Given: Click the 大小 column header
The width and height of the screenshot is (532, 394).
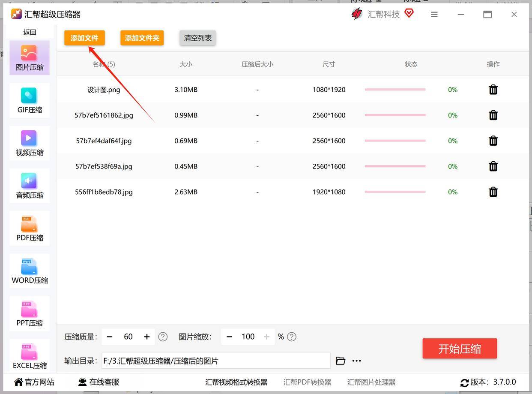Looking at the screenshot, I should (186, 64).
